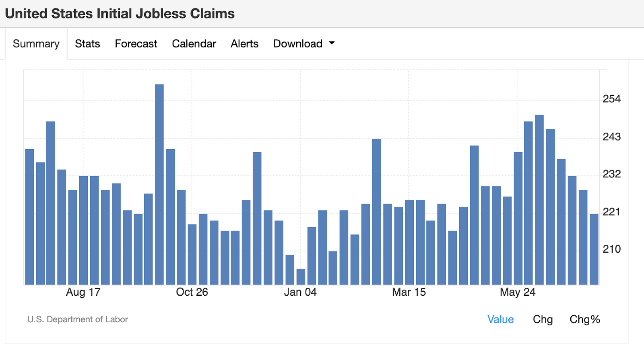Go to the Calendar tab
The image size is (644, 350).
click(194, 43)
